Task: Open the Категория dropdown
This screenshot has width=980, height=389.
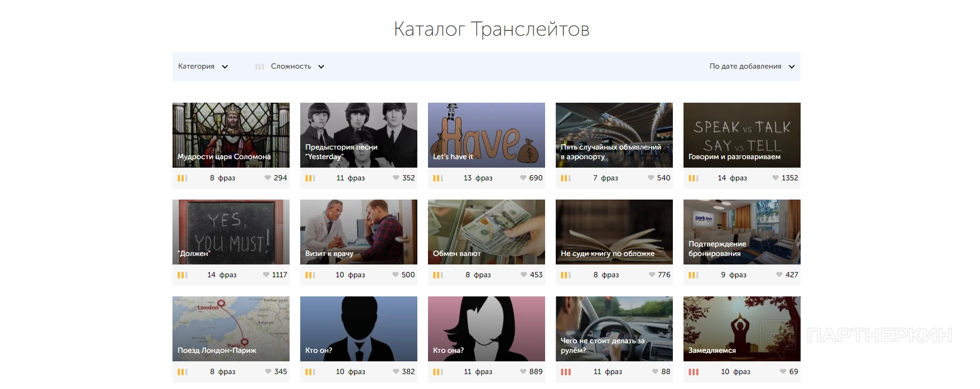Action: (203, 67)
